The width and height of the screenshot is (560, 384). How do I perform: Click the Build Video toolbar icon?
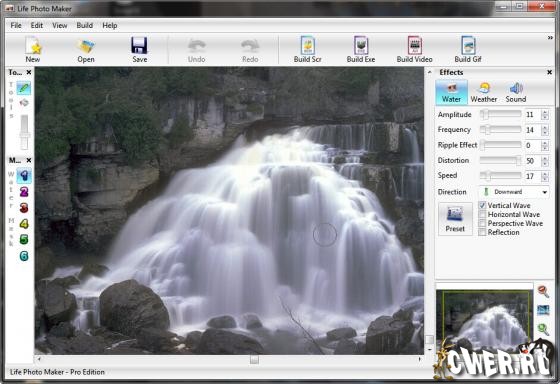(415, 46)
